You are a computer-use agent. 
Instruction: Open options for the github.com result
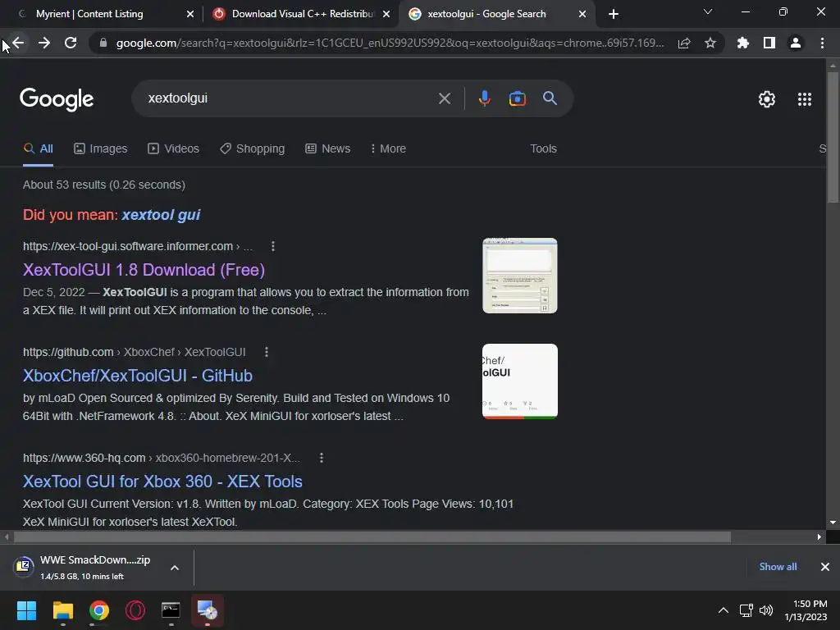click(267, 352)
